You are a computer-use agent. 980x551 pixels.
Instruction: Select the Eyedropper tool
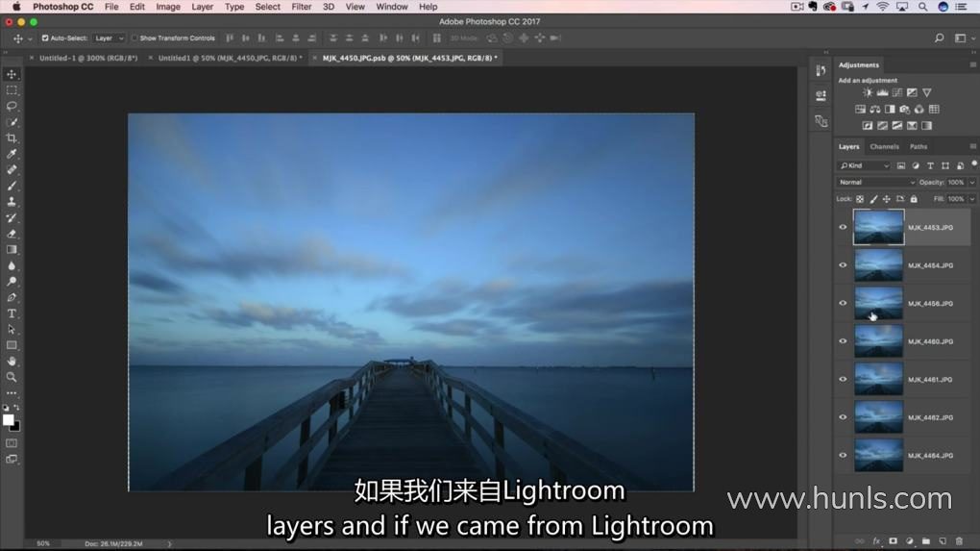pos(12,154)
